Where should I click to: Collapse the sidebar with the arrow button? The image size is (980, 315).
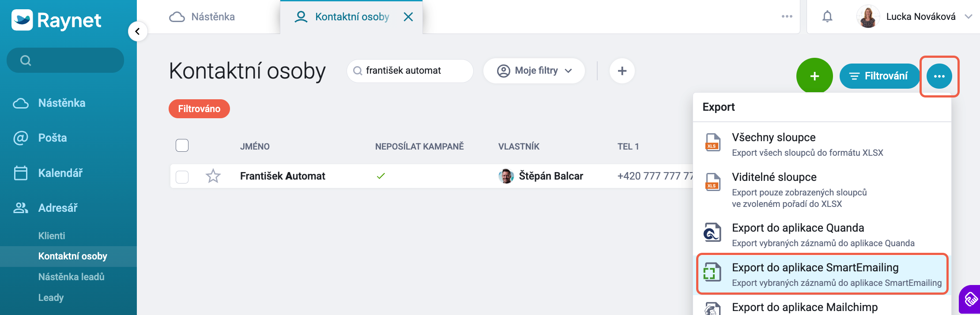point(138,31)
